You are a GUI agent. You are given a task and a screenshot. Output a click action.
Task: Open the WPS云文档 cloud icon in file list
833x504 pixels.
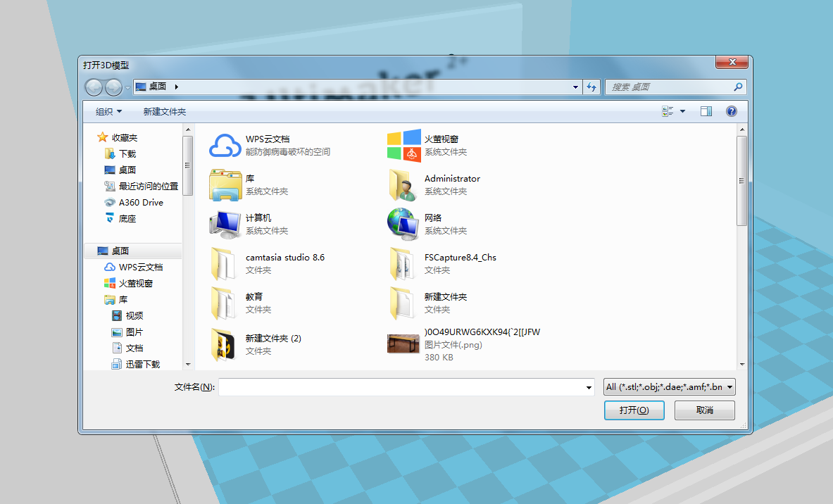225,146
